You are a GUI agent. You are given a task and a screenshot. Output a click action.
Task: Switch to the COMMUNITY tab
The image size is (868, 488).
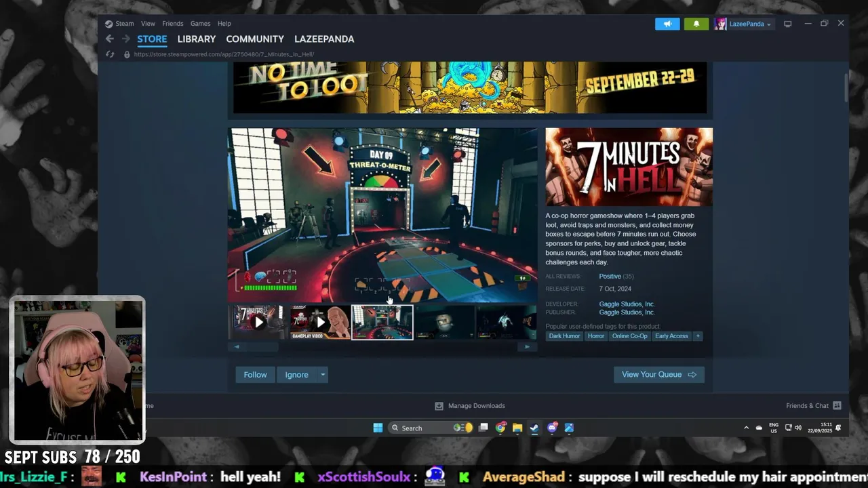pyautogui.click(x=255, y=39)
